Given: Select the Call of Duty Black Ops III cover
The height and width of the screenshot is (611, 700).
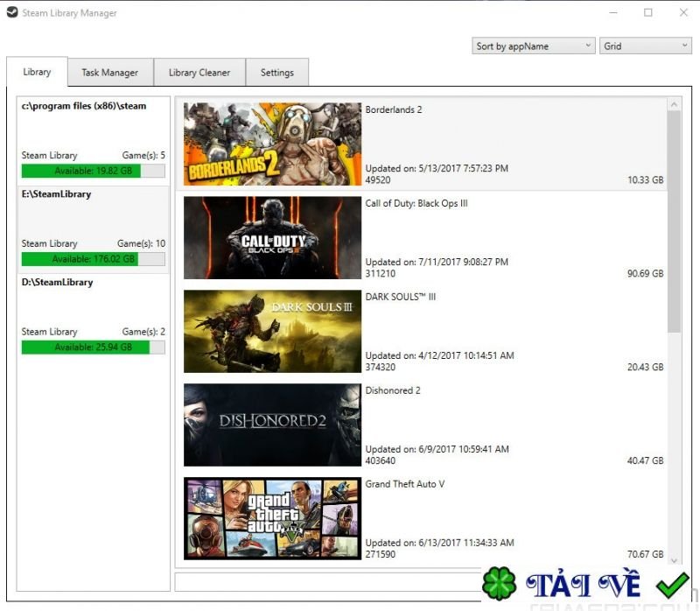Looking at the screenshot, I should point(272,238).
